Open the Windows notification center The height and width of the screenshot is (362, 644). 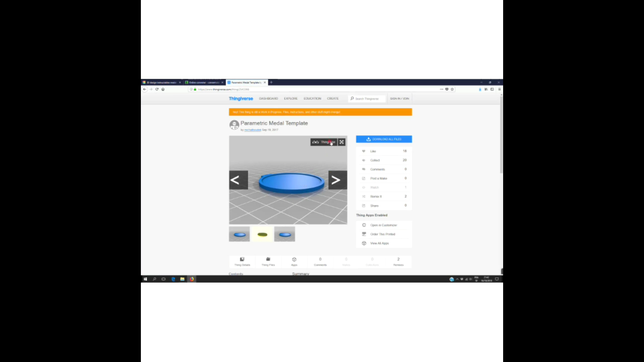coord(497,279)
